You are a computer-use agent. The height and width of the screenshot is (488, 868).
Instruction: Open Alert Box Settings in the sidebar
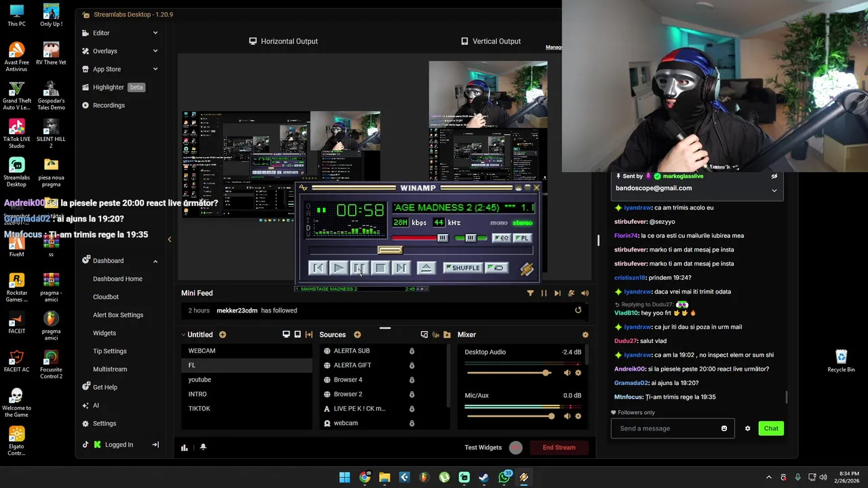(x=118, y=315)
